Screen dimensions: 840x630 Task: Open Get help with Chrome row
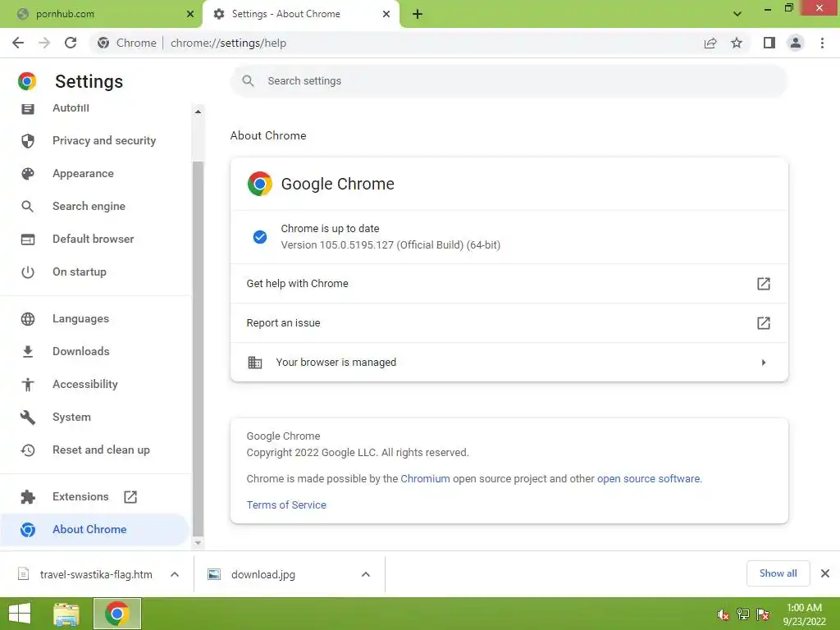tap(509, 283)
